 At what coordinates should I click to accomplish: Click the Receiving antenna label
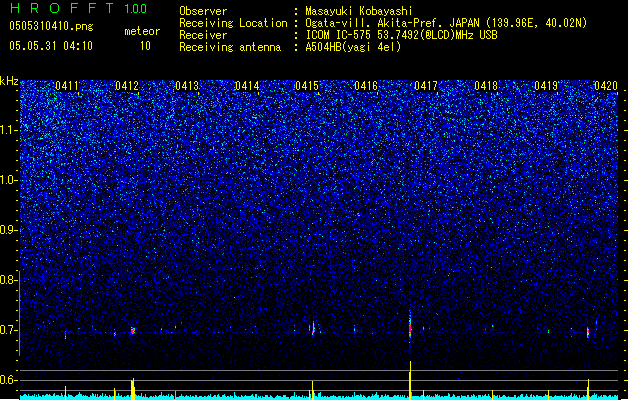230,47
